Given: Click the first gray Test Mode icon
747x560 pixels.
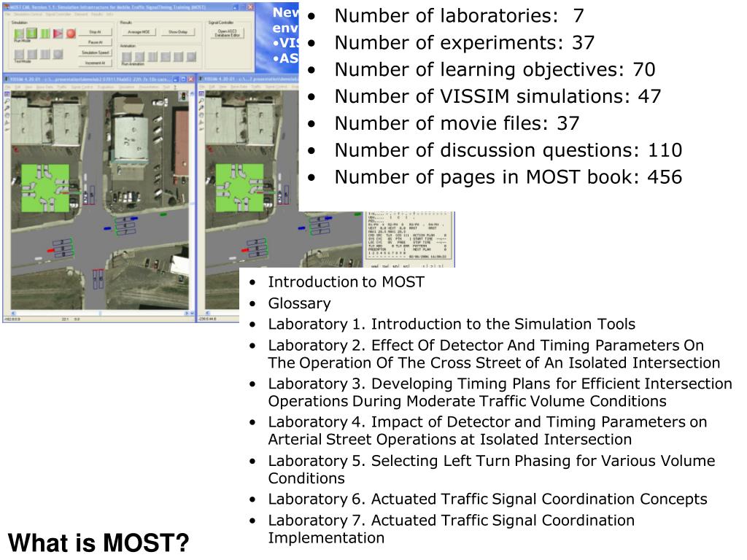Looking at the screenshot, I should coord(19,54).
